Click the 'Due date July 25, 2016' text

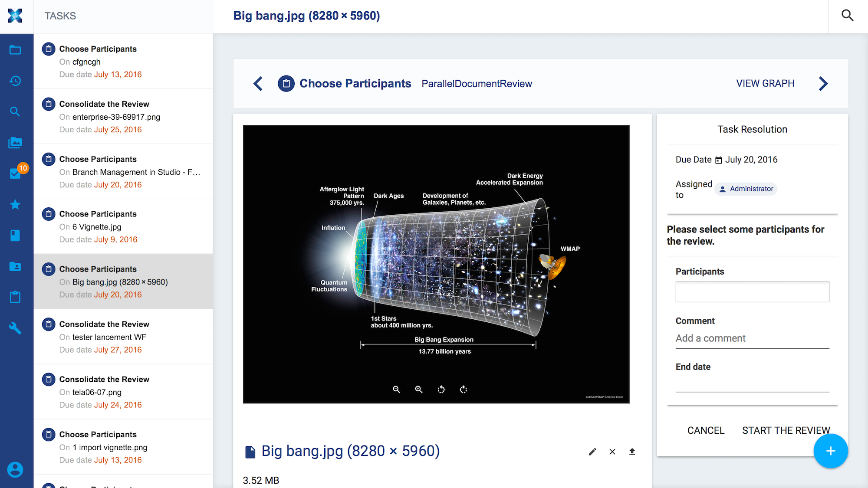(101, 130)
